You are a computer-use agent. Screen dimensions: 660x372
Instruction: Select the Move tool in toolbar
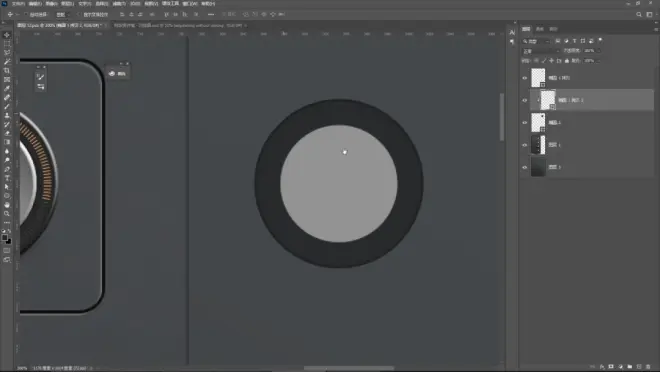tap(7, 35)
